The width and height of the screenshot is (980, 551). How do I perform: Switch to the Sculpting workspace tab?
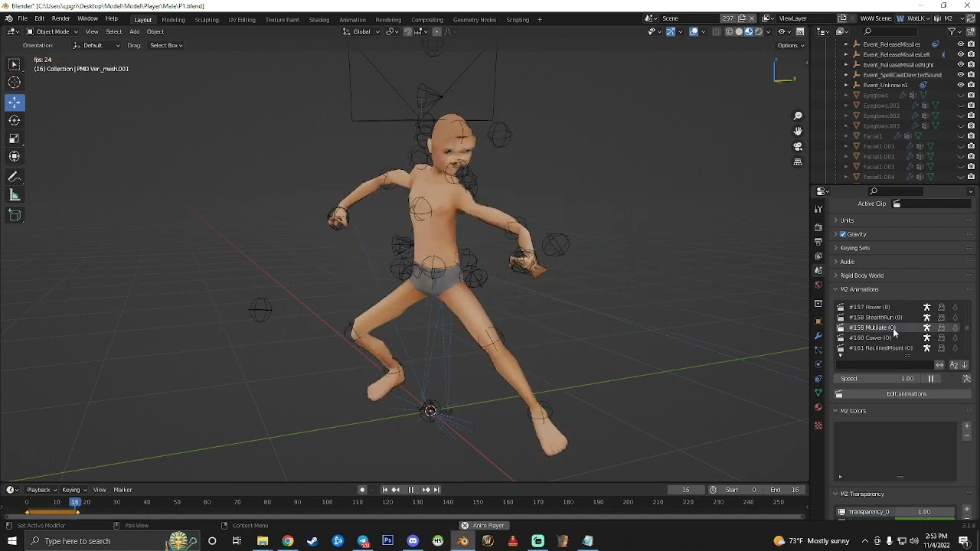206,19
